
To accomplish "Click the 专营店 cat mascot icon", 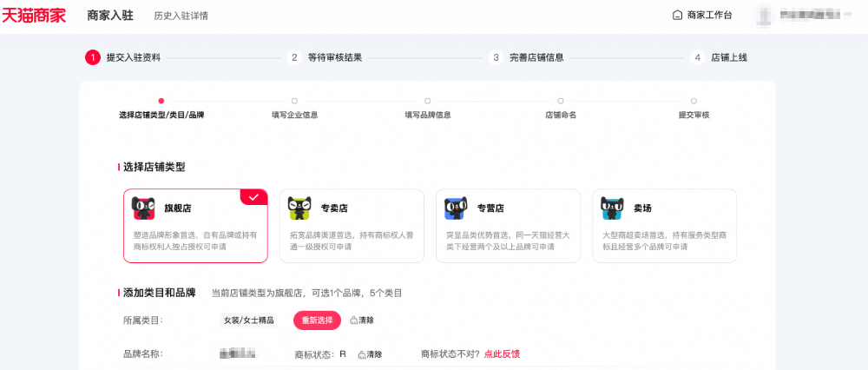I will pyautogui.click(x=456, y=208).
